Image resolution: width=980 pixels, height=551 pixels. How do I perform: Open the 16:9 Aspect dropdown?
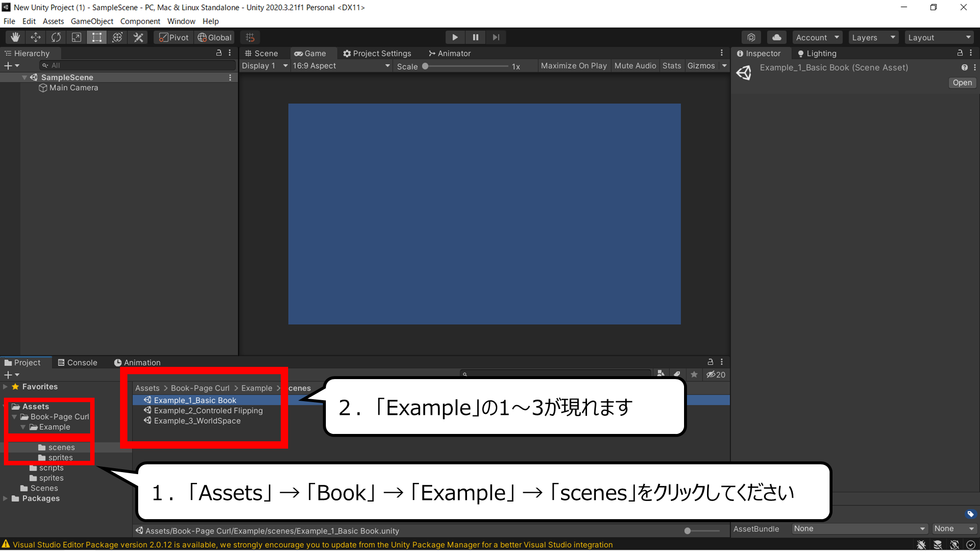point(342,66)
